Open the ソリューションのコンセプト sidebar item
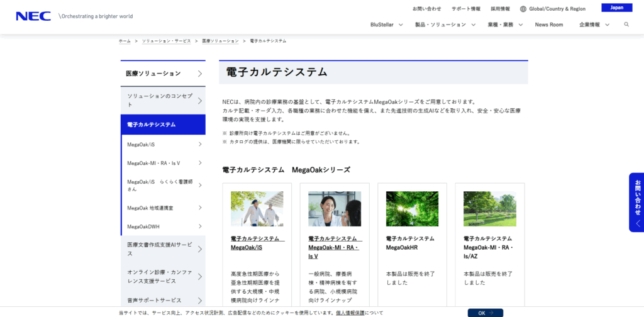Screen dimensions: 644x317 point(163,101)
